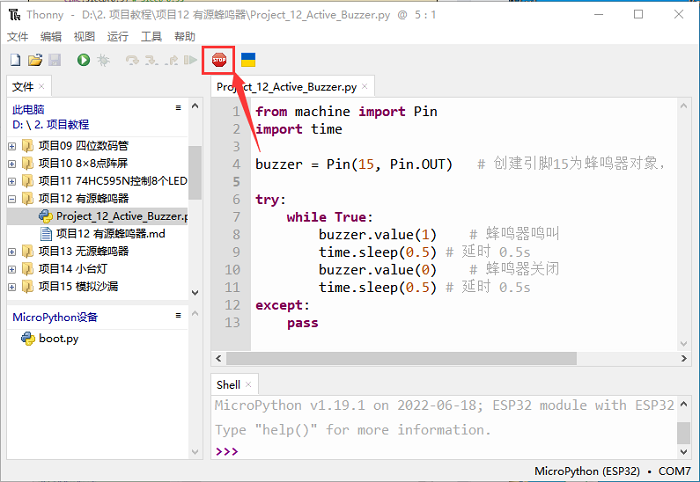Screen dimensions: 700x482
Task: Expand the 项目13 无源蜂鸣器 folder
Action: coord(12,251)
